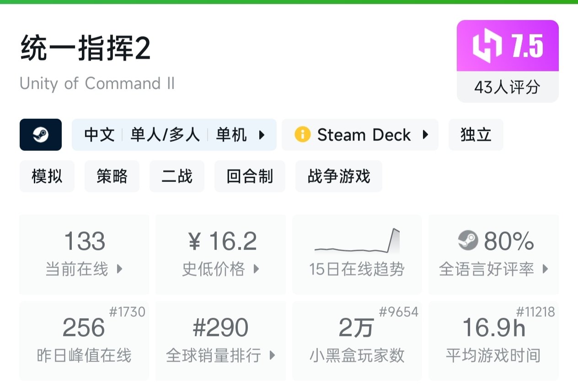Expand the Steam Deck compatibility arrow
Viewport: 578px width, 392px height.
pyautogui.click(x=426, y=135)
